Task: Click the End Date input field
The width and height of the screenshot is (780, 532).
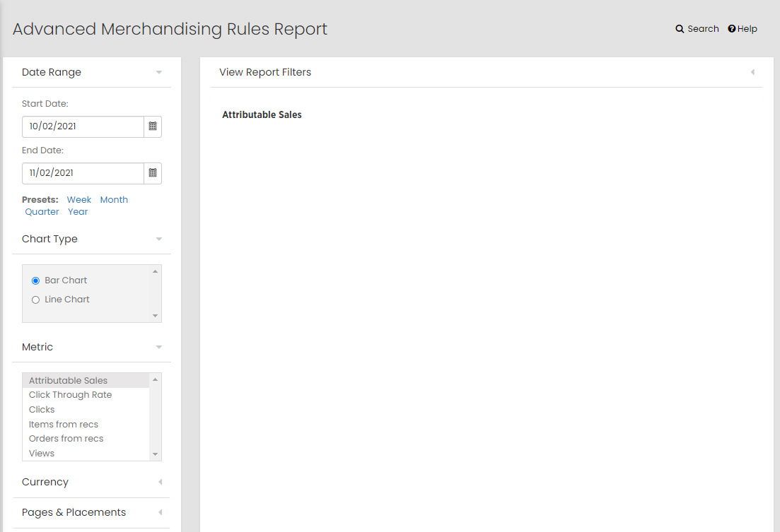Action: coord(83,173)
